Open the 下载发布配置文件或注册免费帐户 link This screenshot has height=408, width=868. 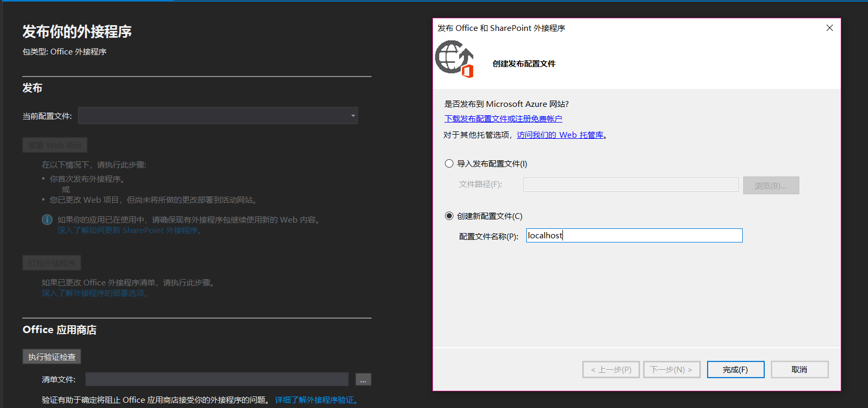pos(503,119)
